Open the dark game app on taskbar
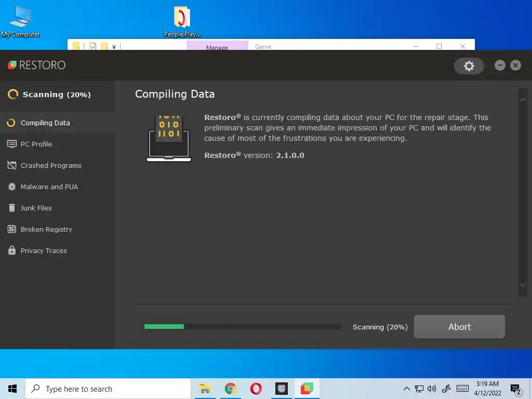 [x=281, y=389]
